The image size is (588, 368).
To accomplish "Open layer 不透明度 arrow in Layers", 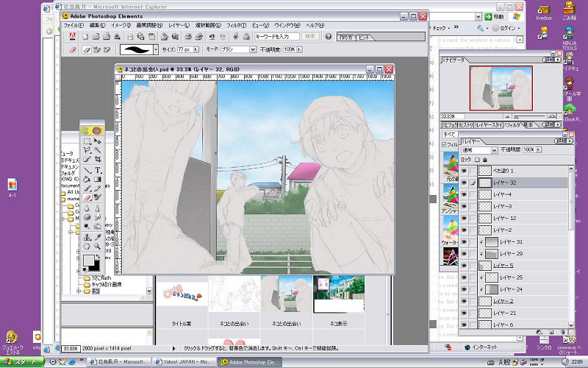I will [539, 149].
